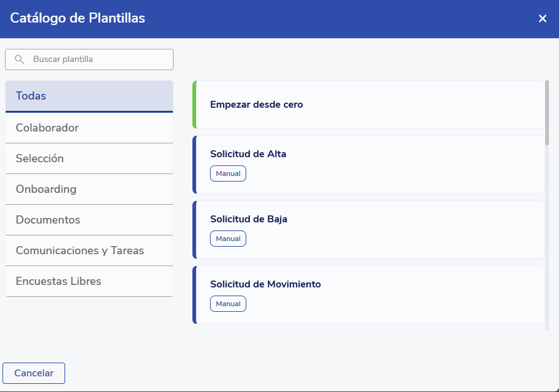Go to Encuestas Libres category
This screenshot has height=392, width=559.
coord(89,281)
